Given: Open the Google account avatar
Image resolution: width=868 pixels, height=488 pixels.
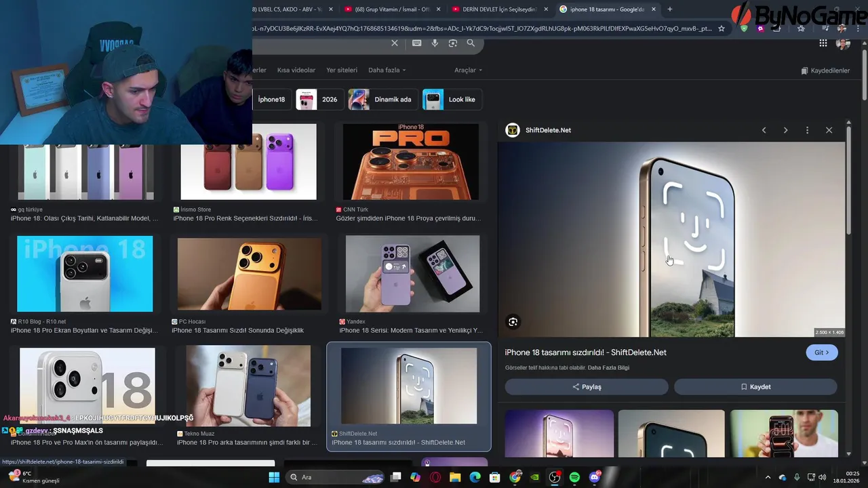Looking at the screenshot, I should pos(843,43).
